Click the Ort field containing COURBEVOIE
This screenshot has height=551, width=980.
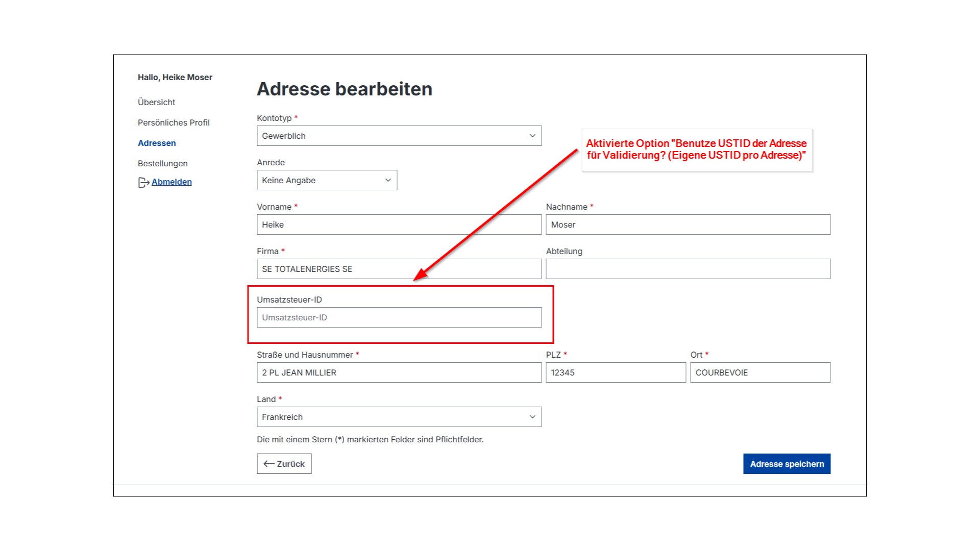pos(760,372)
